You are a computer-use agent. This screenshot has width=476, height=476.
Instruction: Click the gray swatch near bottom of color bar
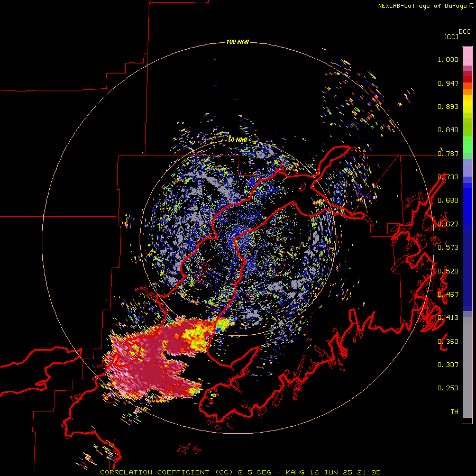(467, 368)
